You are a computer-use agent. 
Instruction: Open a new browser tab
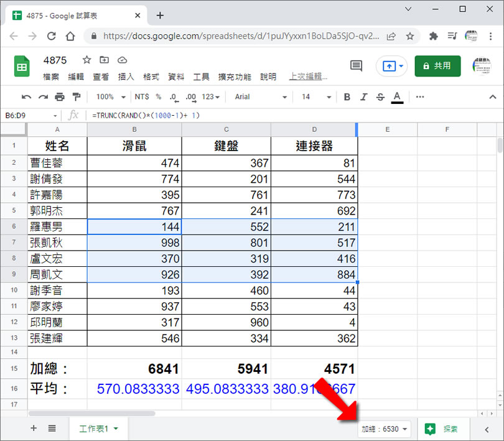click(x=160, y=16)
